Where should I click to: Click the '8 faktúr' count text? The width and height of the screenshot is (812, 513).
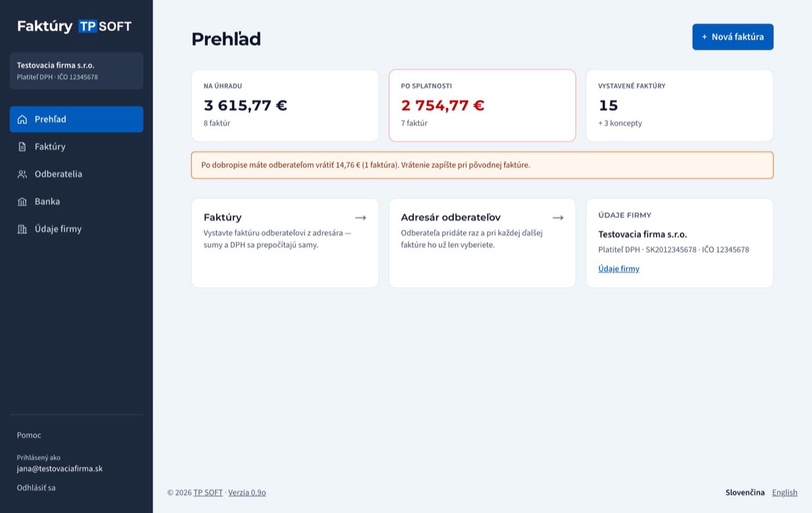pyautogui.click(x=217, y=124)
